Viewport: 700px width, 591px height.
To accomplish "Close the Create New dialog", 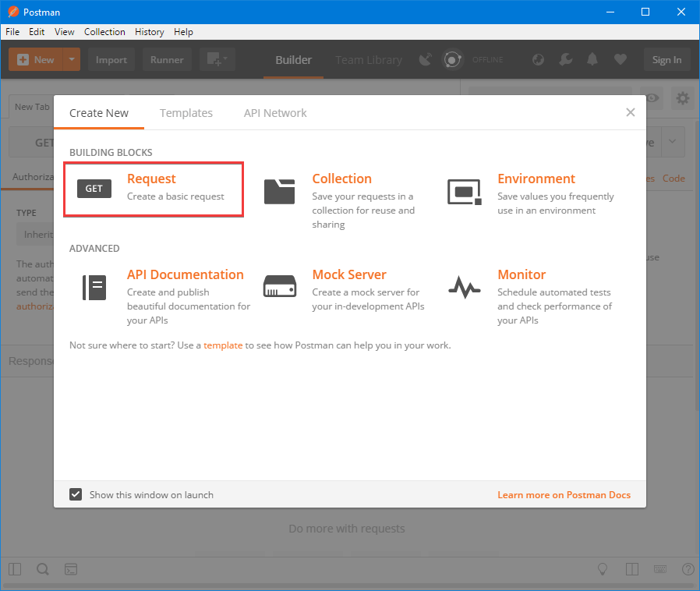I will 630,112.
